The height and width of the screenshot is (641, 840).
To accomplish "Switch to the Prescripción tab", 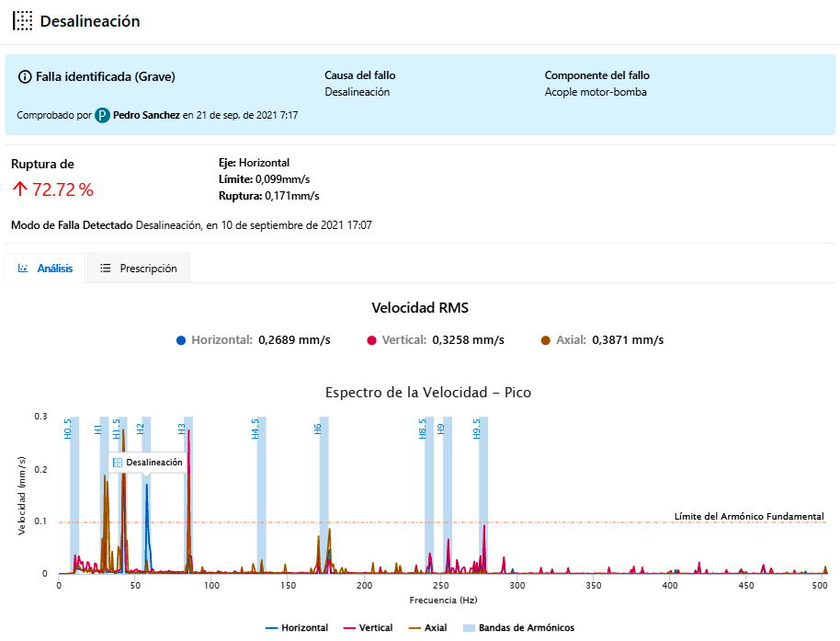I will (x=139, y=268).
